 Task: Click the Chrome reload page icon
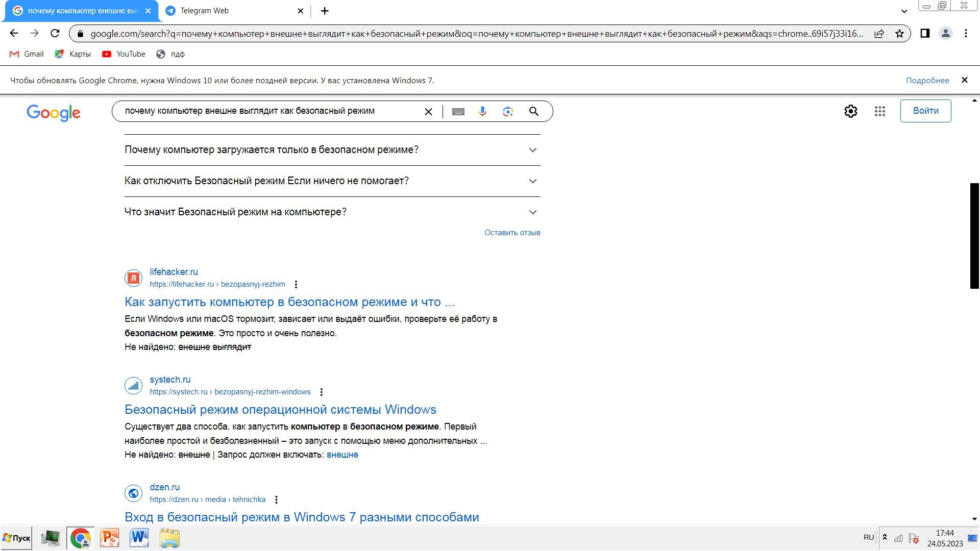coord(55,33)
